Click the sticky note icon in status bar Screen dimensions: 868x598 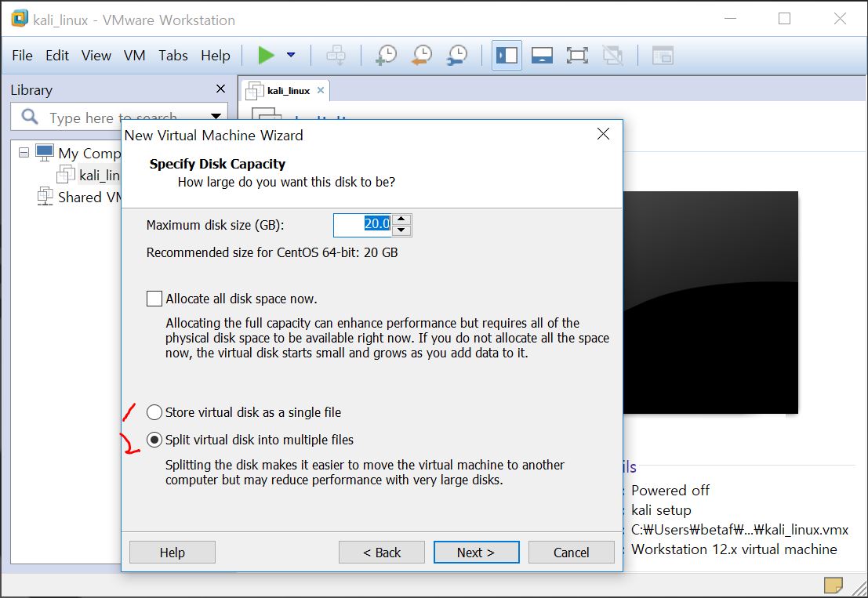click(833, 585)
